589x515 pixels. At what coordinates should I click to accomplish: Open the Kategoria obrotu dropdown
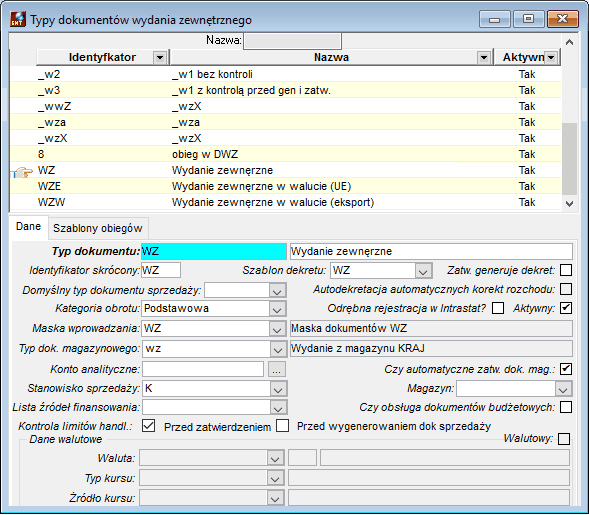click(277, 309)
